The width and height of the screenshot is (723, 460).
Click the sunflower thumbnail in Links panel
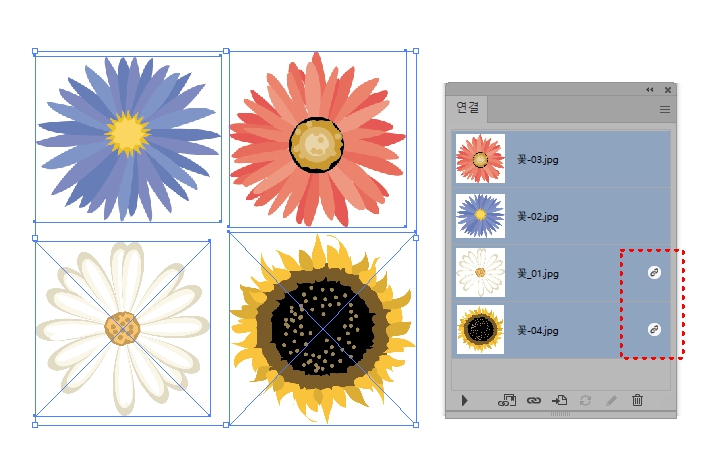pos(480,329)
